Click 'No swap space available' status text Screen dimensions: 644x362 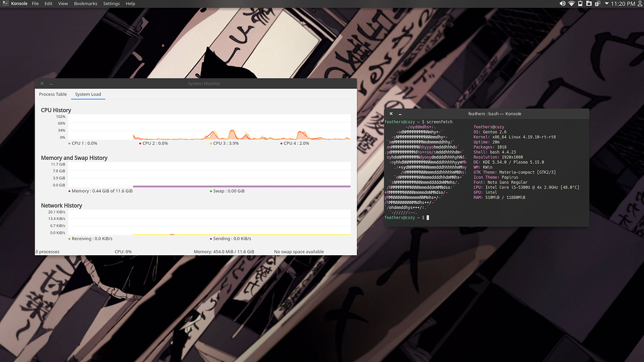[x=299, y=252]
